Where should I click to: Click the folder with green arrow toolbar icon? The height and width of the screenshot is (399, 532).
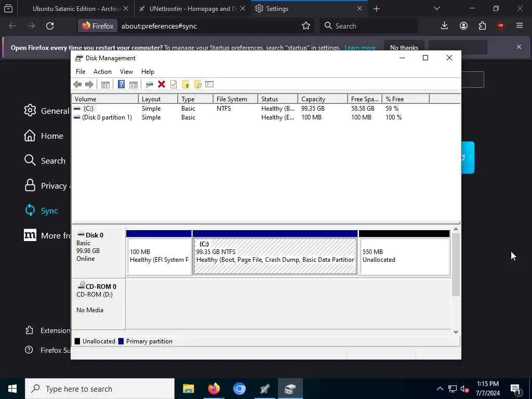(x=185, y=85)
